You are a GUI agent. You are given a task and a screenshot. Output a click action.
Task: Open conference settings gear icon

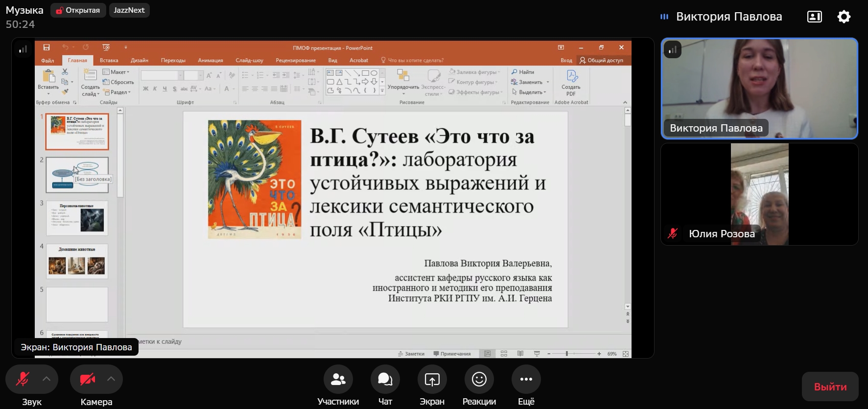(844, 17)
